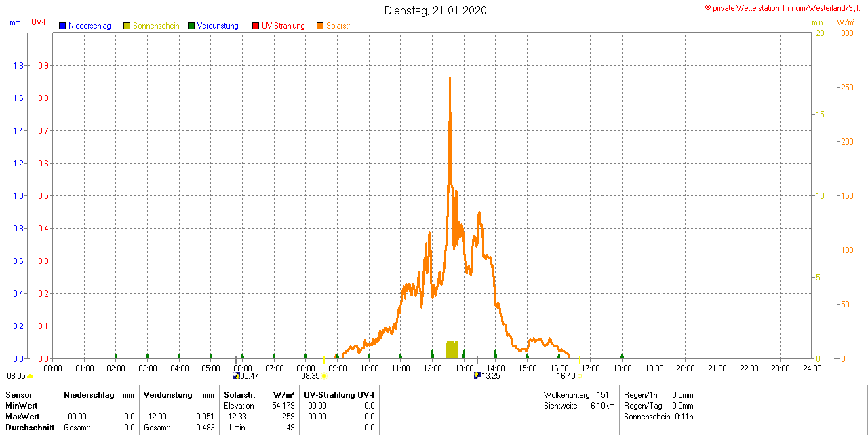Click the green evaporation marker at 14:00
The height and width of the screenshot is (435, 868).
click(x=496, y=354)
